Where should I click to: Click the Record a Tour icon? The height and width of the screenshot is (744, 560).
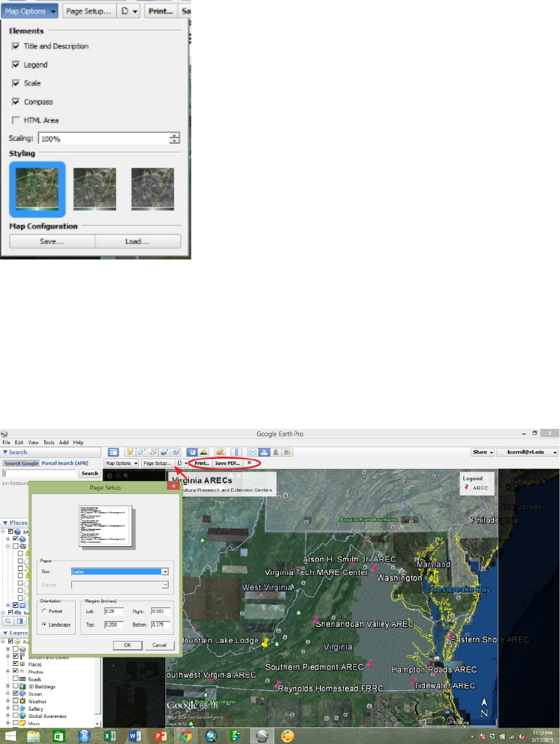175,453
